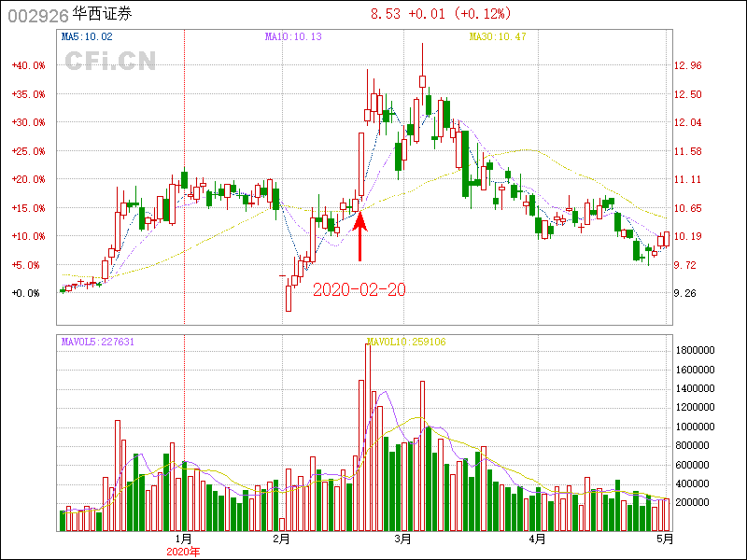Click the 1月 time axis label
This screenshot has width=747, height=560.
coord(184,539)
